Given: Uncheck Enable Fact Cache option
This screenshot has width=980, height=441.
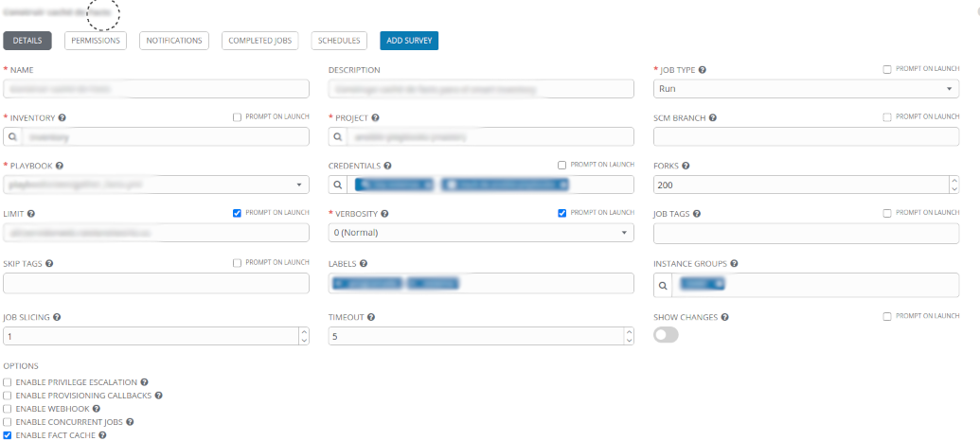Looking at the screenshot, I should pyautogui.click(x=8, y=434).
